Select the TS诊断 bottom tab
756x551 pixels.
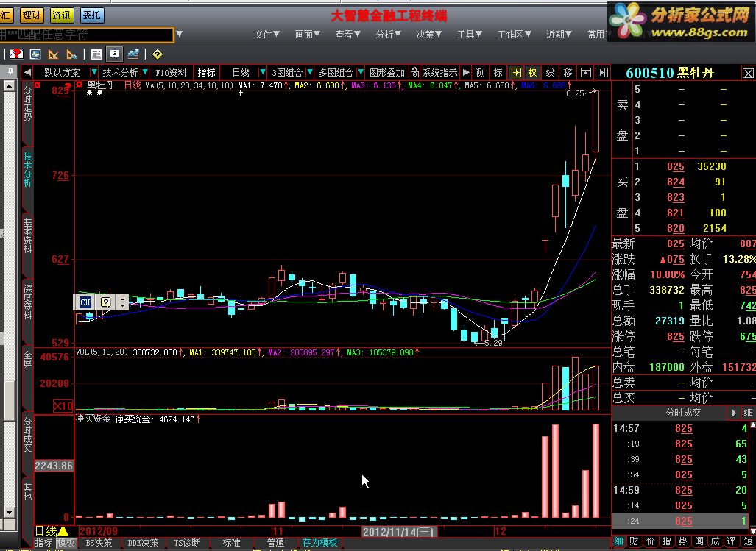click(x=187, y=543)
